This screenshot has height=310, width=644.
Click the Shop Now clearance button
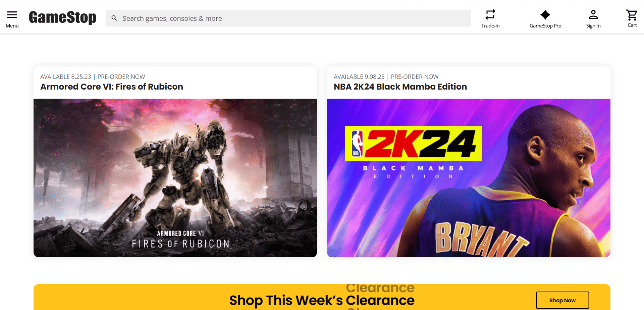[x=562, y=300]
